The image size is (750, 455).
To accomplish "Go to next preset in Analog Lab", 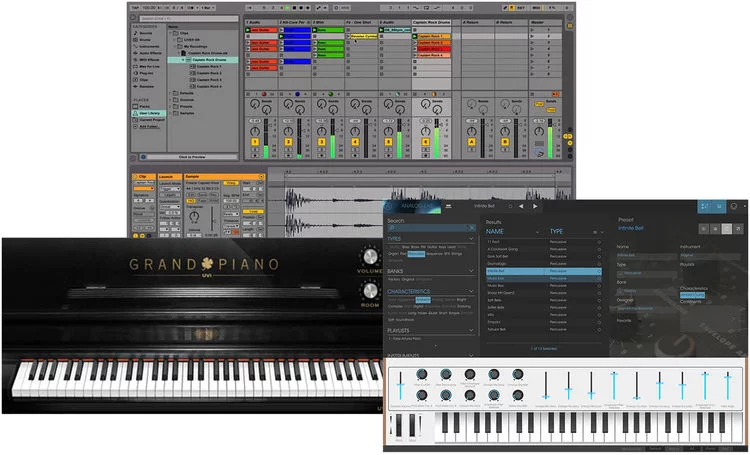I will 535,206.
